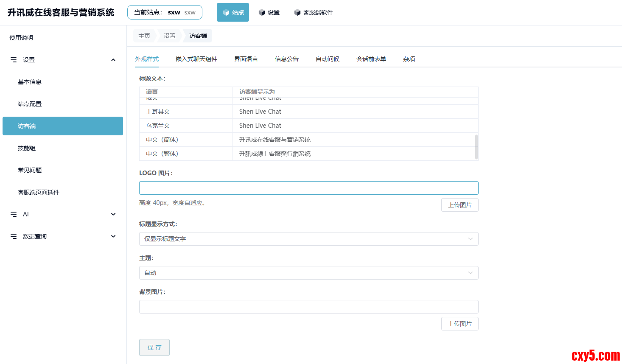Open the 站点 top navigation button
The width and height of the screenshot is (622, 364).
[233, 12]
